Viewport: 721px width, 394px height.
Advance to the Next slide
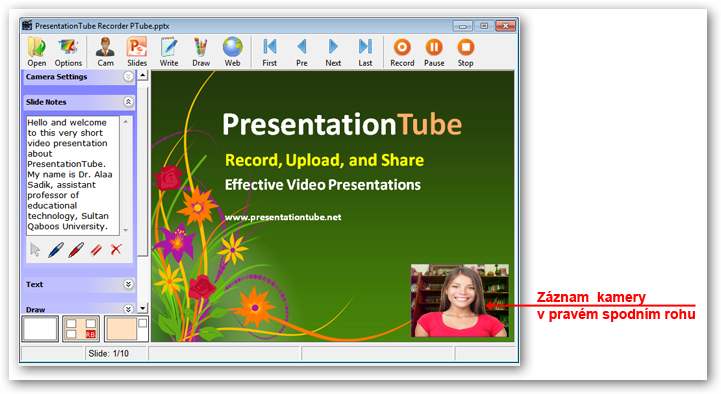[333, 52]
